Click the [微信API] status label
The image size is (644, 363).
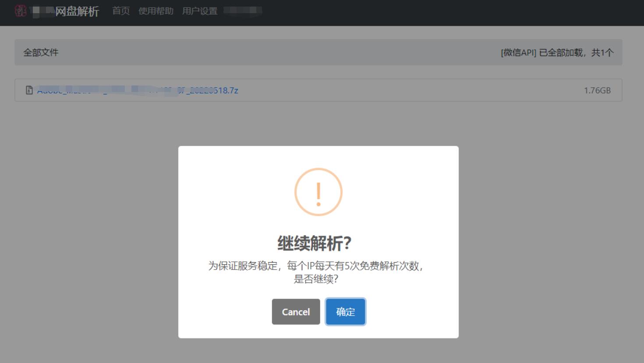pos(518,53)
